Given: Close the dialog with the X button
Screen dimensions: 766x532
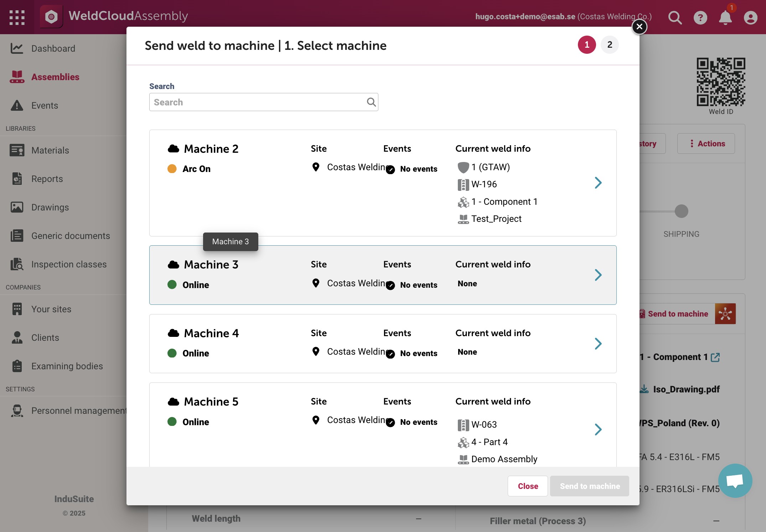Looking at the screenshot, I should pos(639,26).
